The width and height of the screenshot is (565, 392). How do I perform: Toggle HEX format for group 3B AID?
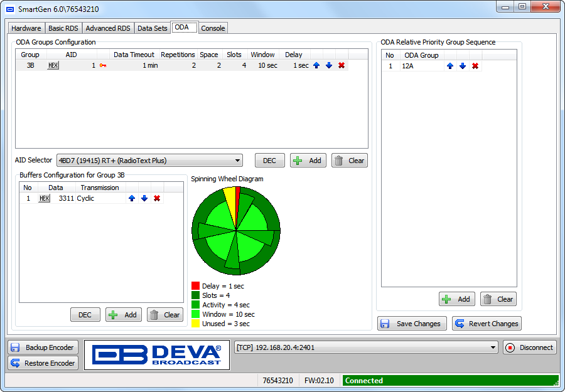pos(53,65)
